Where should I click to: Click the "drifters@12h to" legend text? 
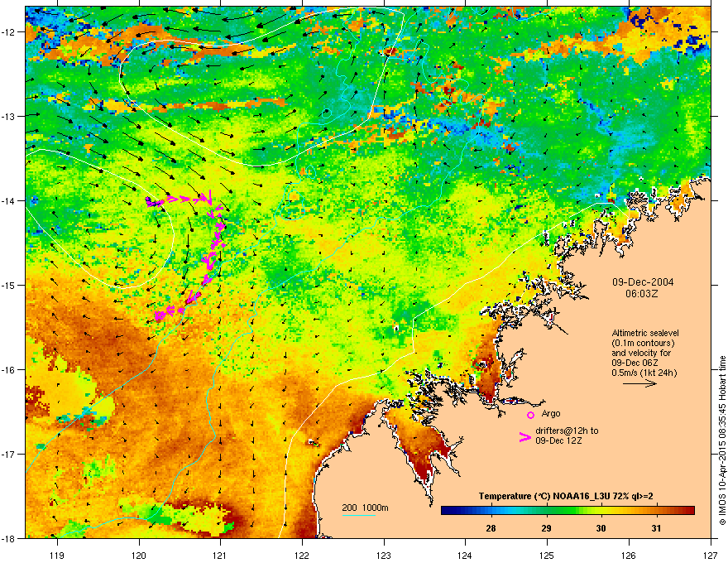coord(567,431)
